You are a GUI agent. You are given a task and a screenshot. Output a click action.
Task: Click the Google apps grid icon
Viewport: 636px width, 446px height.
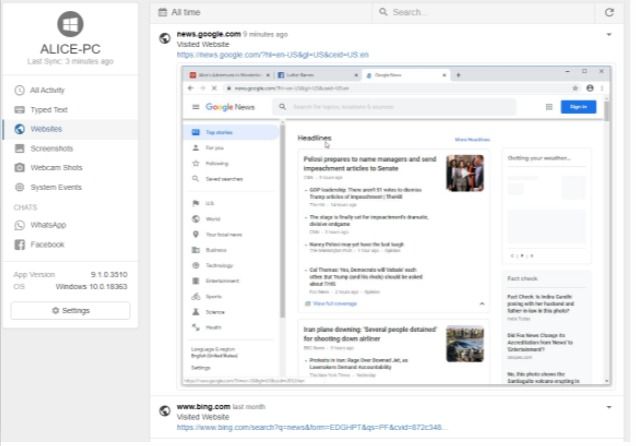click(549, 107)
